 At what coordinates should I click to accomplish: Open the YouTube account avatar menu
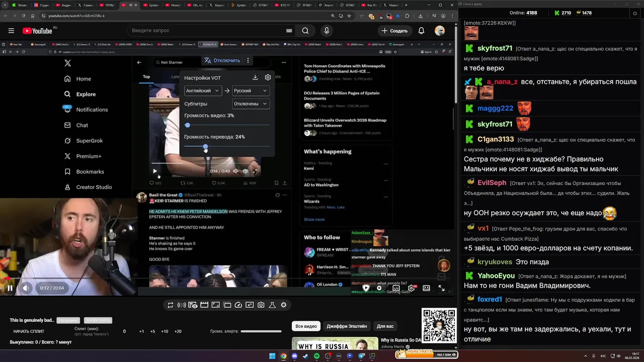point(440,31)
